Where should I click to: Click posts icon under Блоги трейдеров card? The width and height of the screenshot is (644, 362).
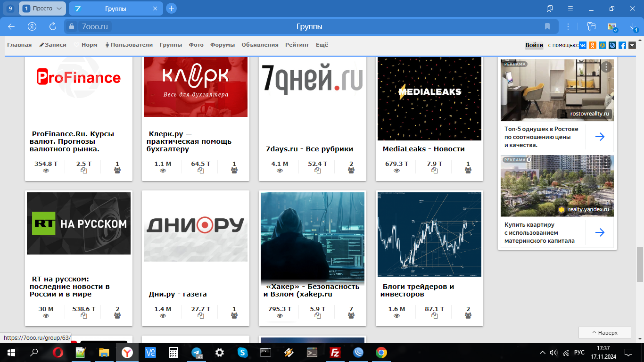pos(435,316)
